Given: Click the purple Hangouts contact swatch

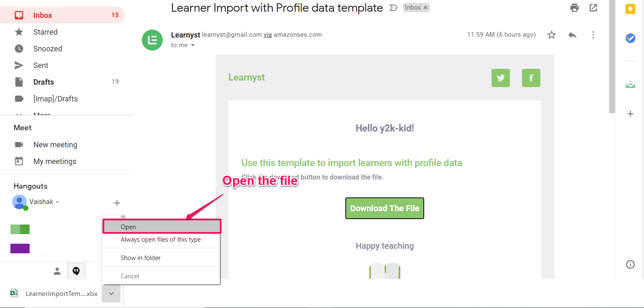Looking at the screenshot, I should point(20,249).
